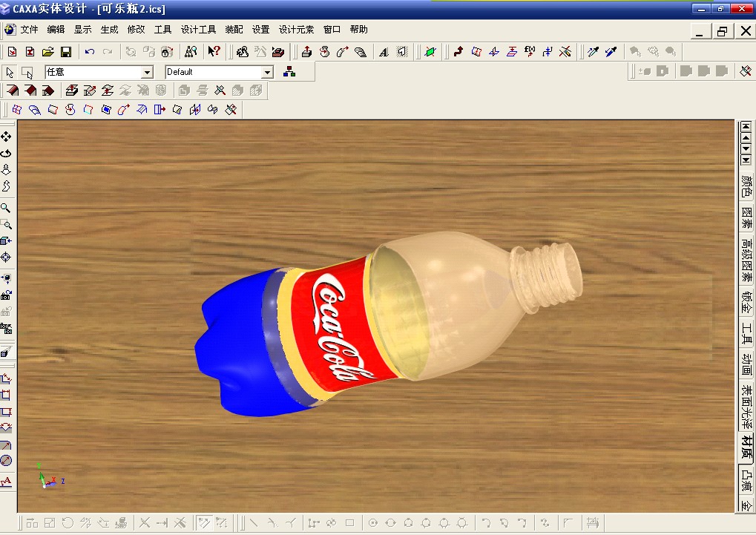Screen dimensions: 756x535
Task: Open the 生成 menu
Action: click(110, 30)
